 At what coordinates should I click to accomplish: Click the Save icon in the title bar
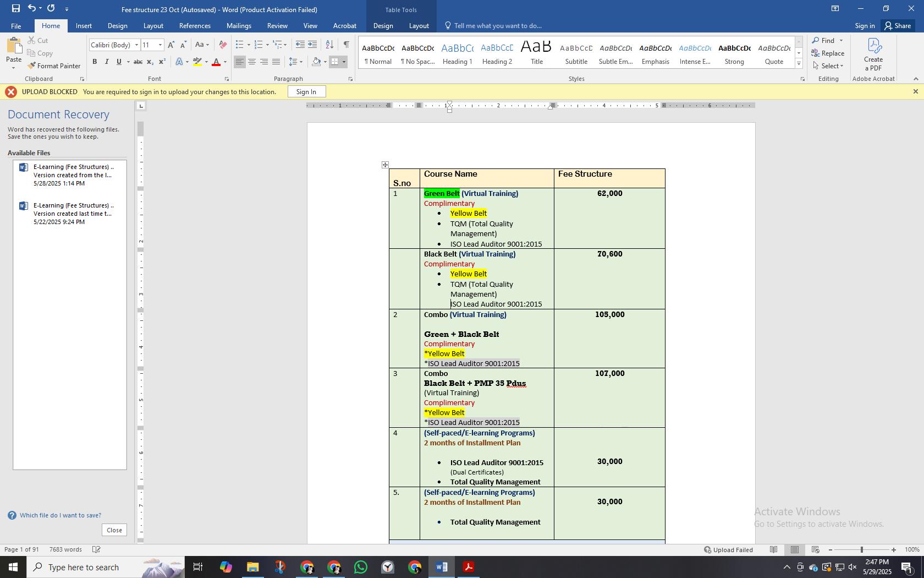[15, 8]
